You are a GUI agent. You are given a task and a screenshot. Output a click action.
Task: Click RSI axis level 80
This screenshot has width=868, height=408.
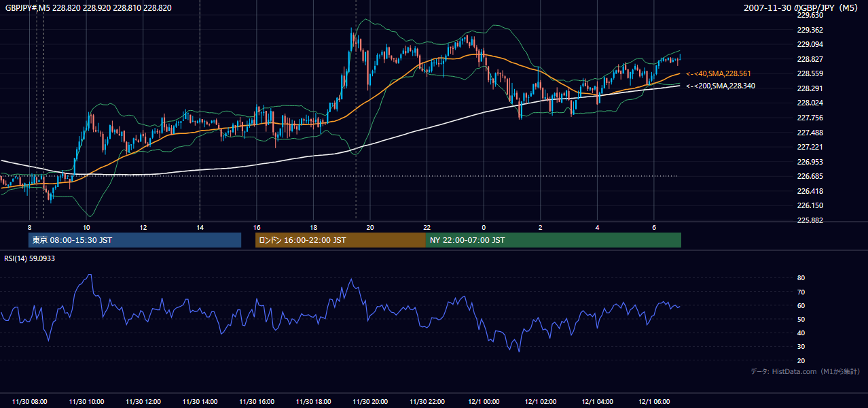[801, 278]
